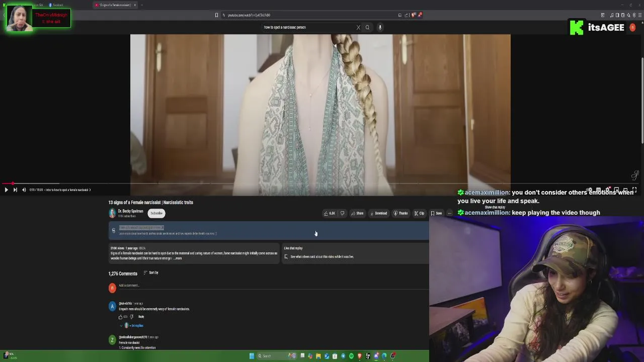Open Discord from the taskbar

[x=376, y=356]
